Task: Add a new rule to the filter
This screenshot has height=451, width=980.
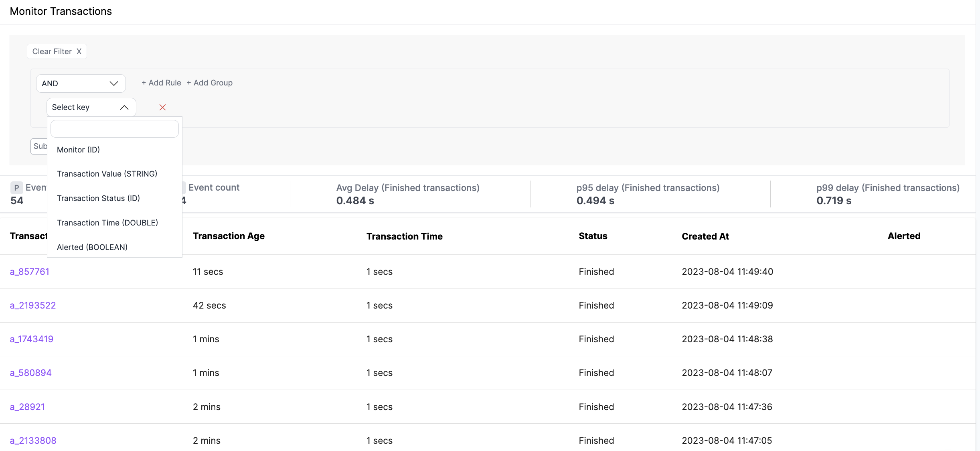Action: (161, 83)
